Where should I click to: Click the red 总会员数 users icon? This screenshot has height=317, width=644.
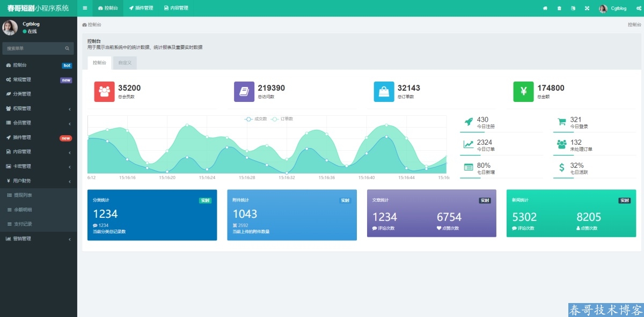[x=104, y=92]
